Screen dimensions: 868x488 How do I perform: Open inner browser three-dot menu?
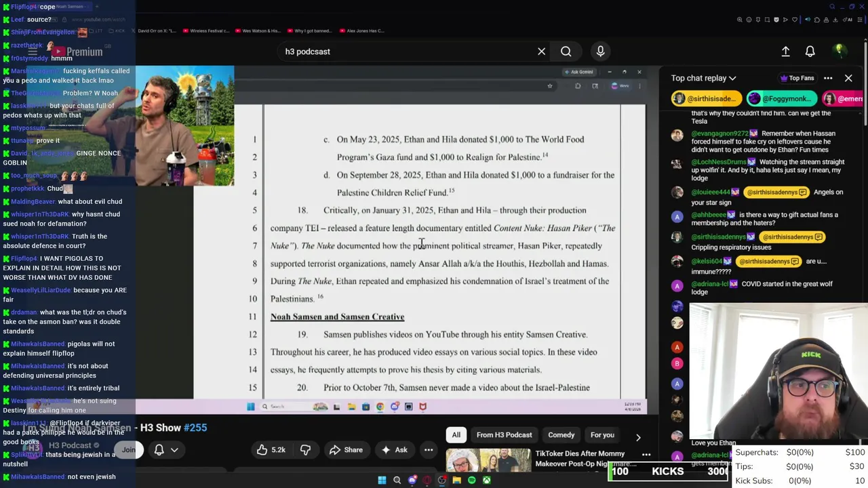639,86
